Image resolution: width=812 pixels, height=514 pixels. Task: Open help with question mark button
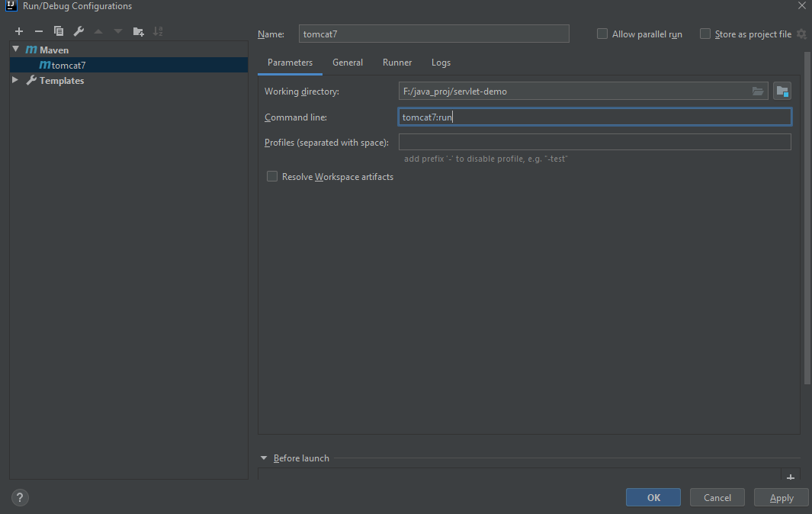point(20,497)
